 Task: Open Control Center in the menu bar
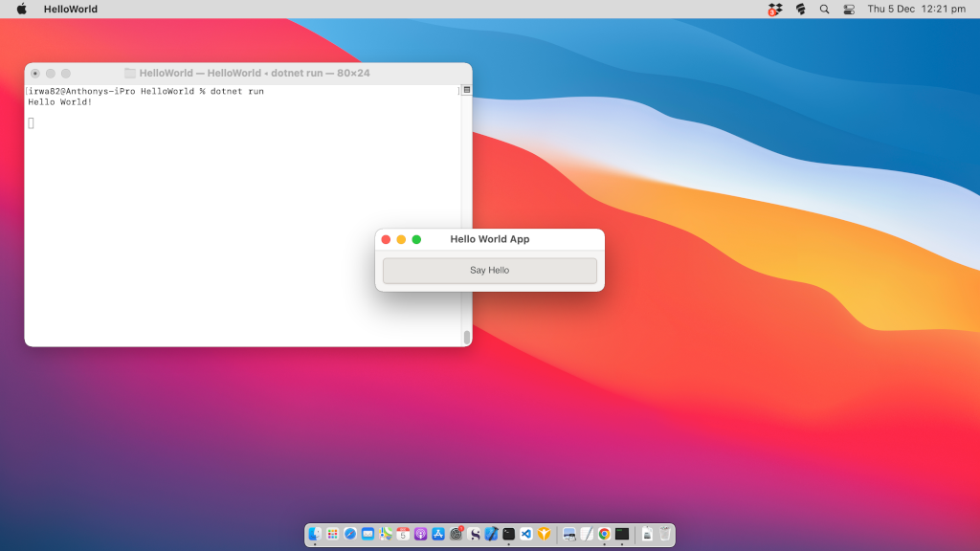847,9
